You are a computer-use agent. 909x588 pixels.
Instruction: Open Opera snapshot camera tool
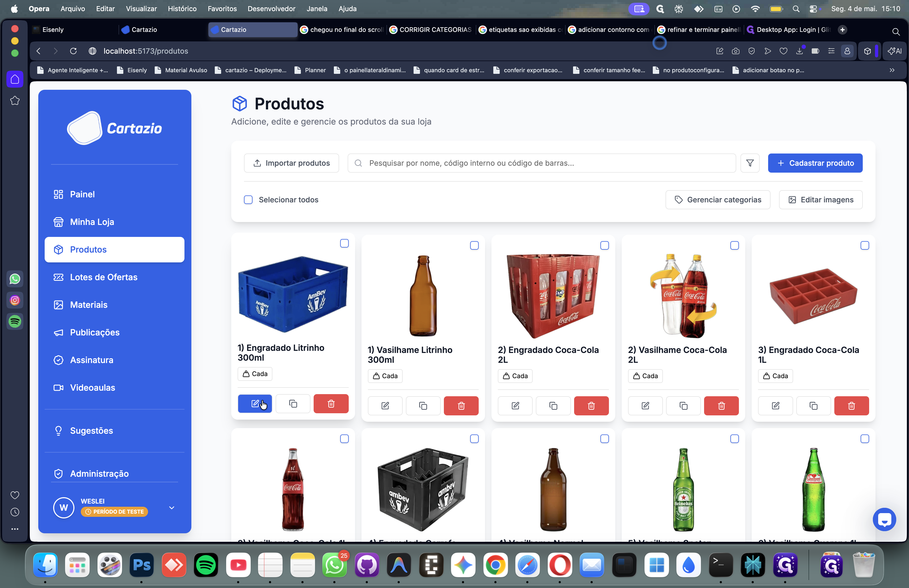pyautogui.click(x=736, y=51)
